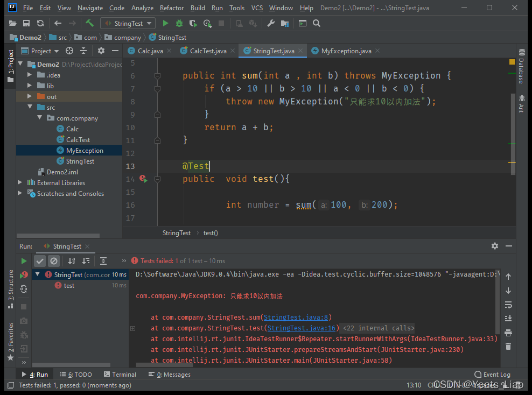Open the Event Log button
Viewport: 532px width, 395px height.
coord(492,375)
